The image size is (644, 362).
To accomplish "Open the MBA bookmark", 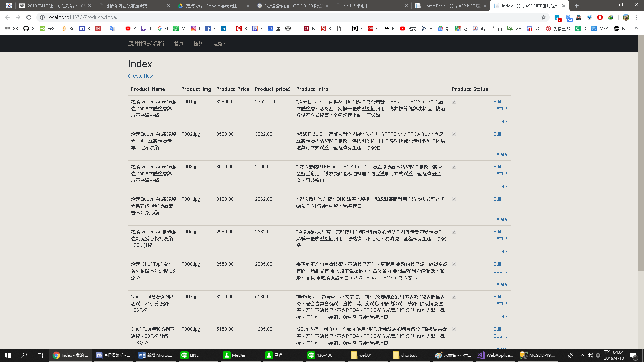I will pos(600,28).
